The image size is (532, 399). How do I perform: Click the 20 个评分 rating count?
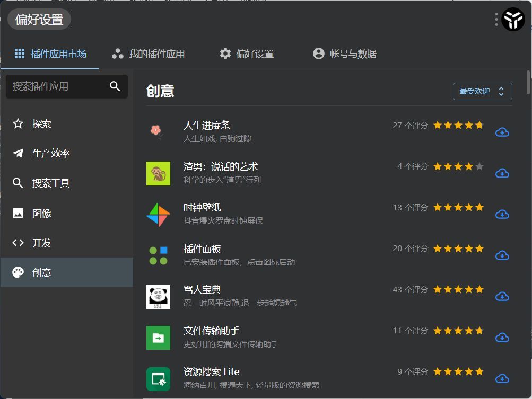point(410,249)
